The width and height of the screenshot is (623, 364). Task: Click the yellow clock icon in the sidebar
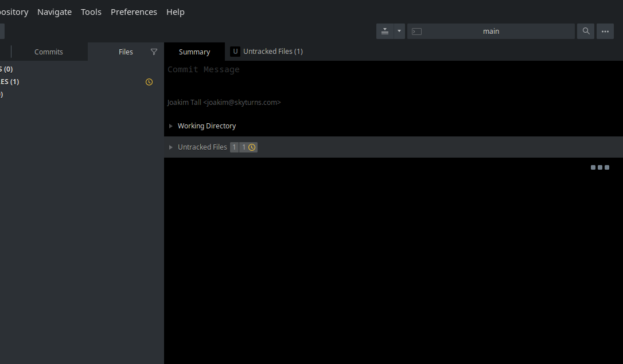[149, 82]
